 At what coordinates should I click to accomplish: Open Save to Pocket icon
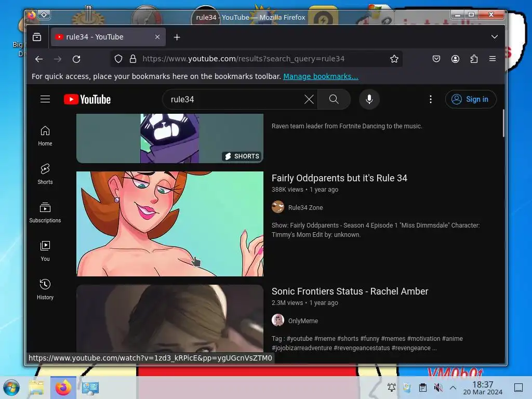[436, 59]
